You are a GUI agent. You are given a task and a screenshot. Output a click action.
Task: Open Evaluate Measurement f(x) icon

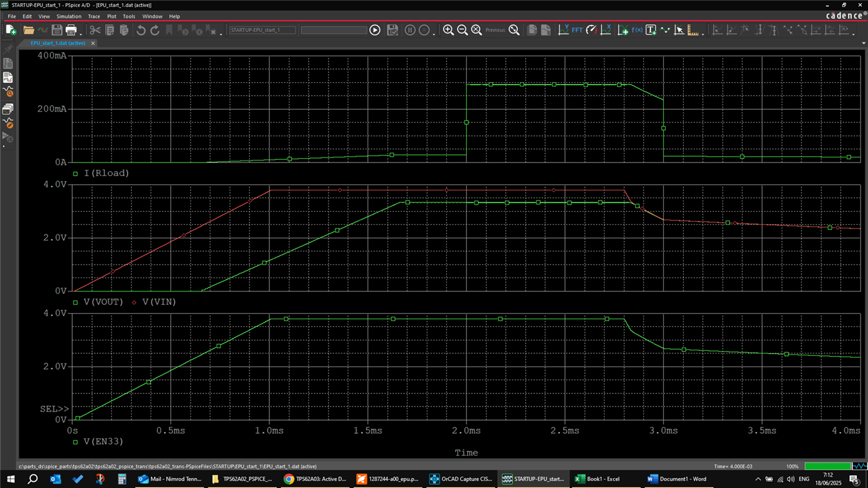pyautogui.click(x=637, y=30)
